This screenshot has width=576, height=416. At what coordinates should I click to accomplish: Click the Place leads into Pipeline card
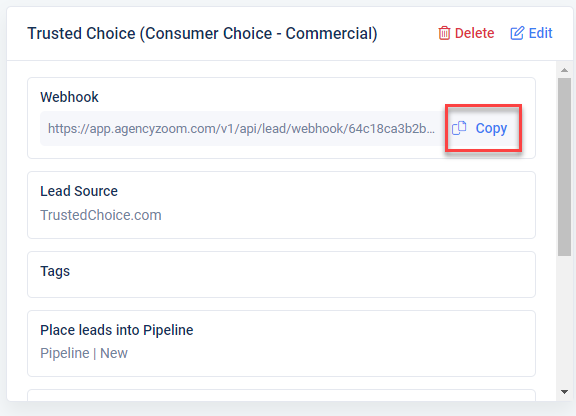click(x=281, y=344)
